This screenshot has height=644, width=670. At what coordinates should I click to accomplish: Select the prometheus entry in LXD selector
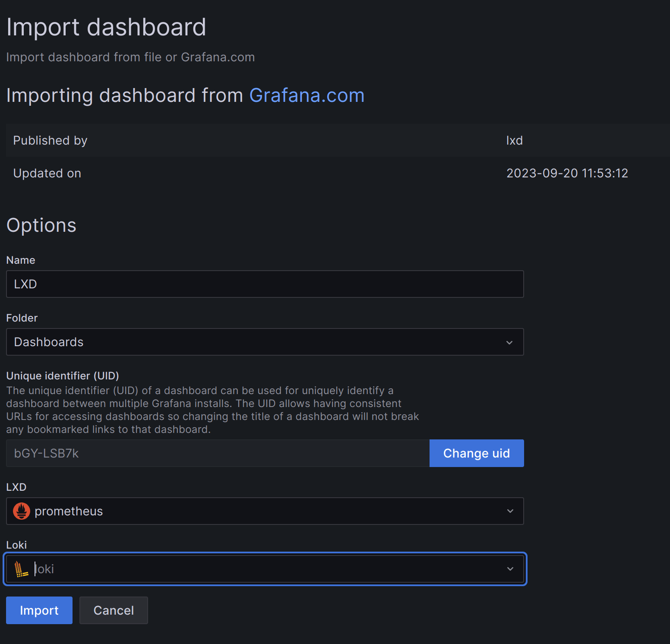[x=69, y=511]
